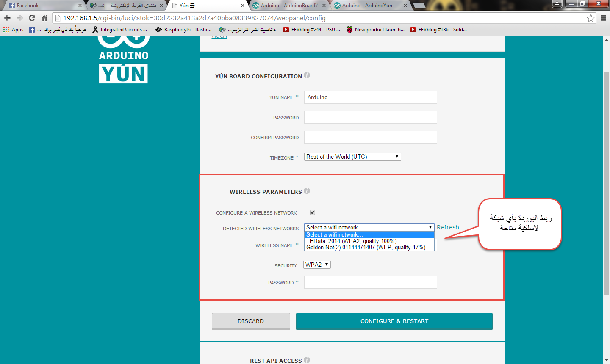Click the Confirm Password field
This screenshot has height=364, width=610.
[x=371, y=137]
